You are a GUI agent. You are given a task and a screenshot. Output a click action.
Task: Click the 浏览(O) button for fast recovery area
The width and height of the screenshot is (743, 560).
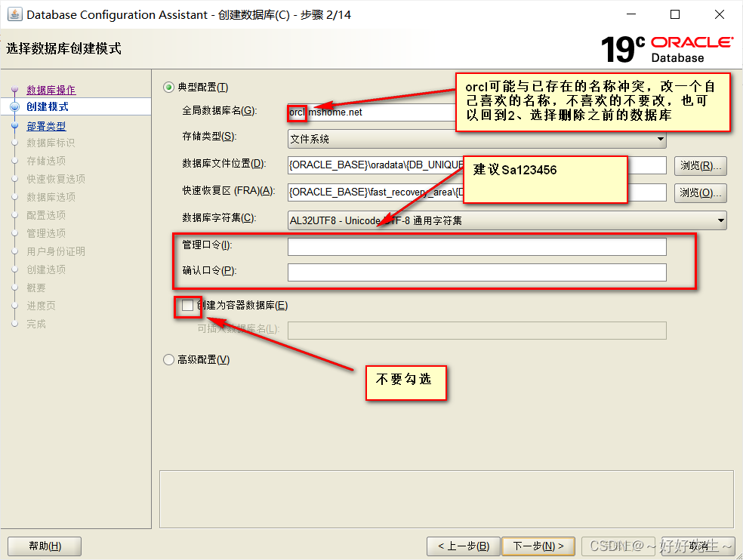pyautogui.click(x=699, y=192)
